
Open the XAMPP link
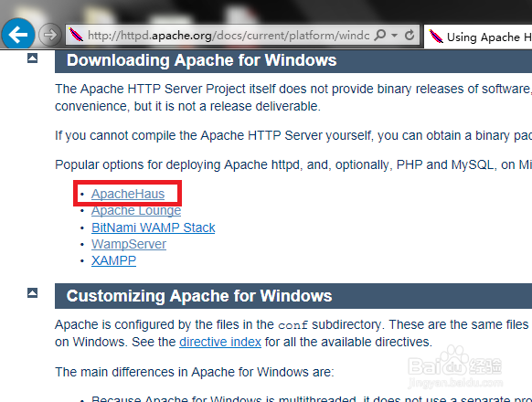click(113, 260)
